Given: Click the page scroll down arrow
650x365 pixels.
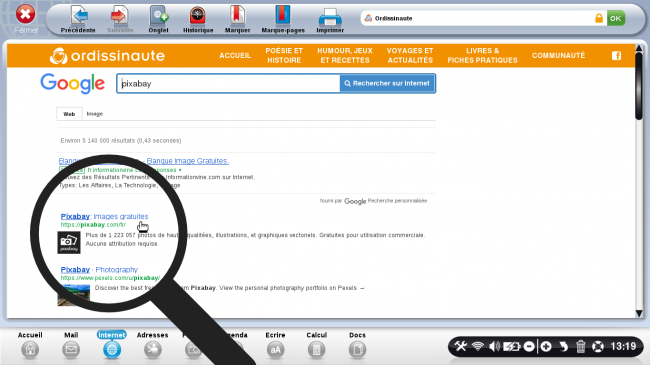Looking at the screenshot, I should point(639,313).
